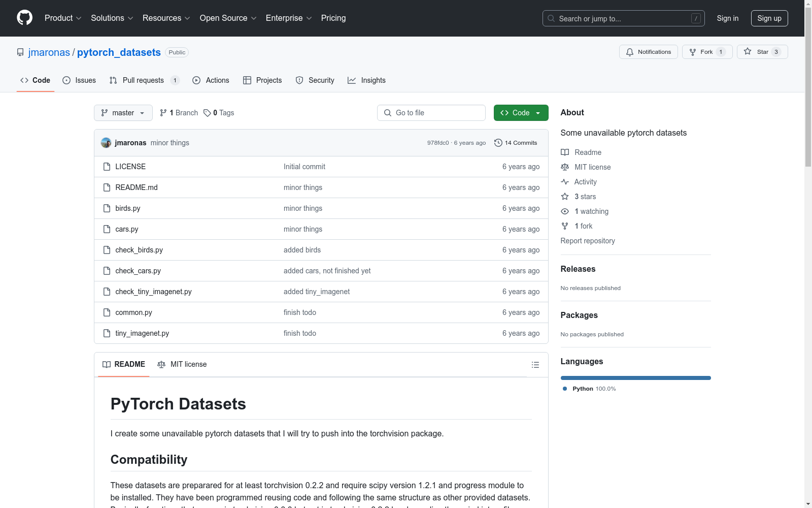Switch to the Actions tab
812x508 pixels.
tap(211, 80)
